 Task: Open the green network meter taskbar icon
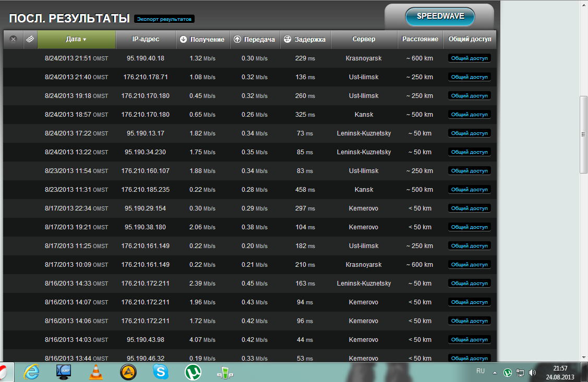(x=225, y=373)
